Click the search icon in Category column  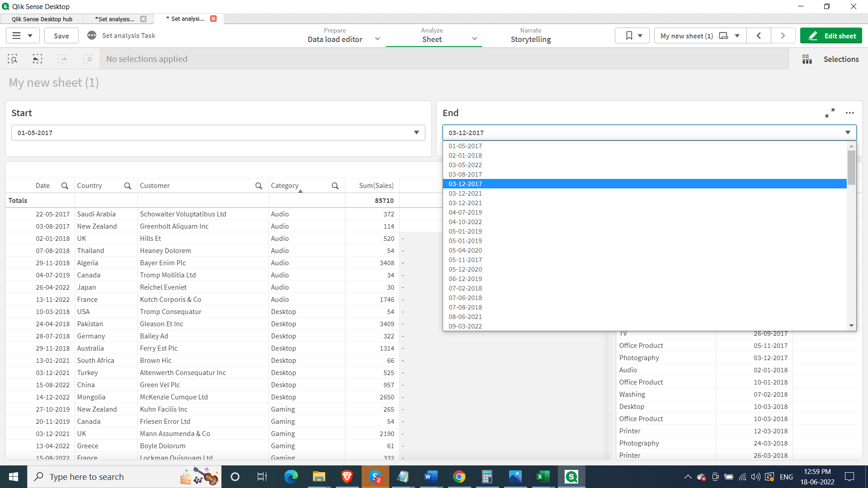pyautogui.click(x=335, y=186)
